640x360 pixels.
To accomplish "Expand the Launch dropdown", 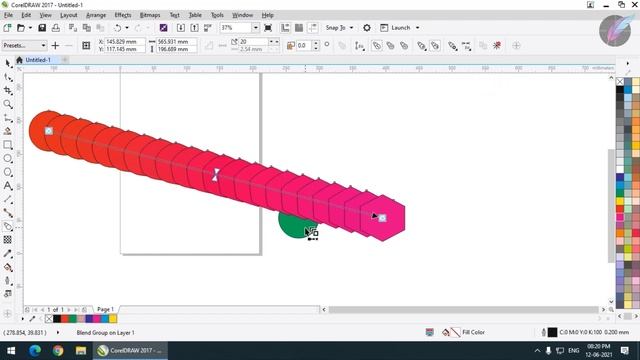I will click(418, 28).
